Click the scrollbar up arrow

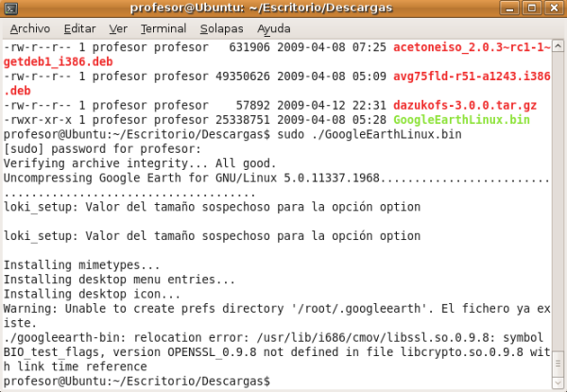(x=558, y=45)
